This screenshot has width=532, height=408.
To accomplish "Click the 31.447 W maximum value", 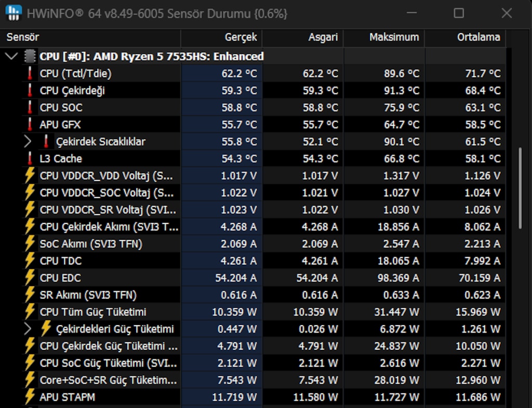I will [x=396, y=312].
